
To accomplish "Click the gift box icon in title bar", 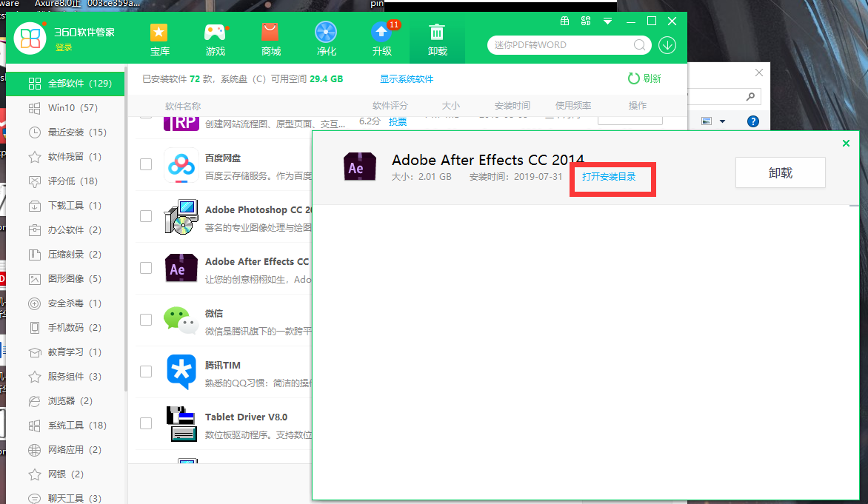I will tap(564, 21).
